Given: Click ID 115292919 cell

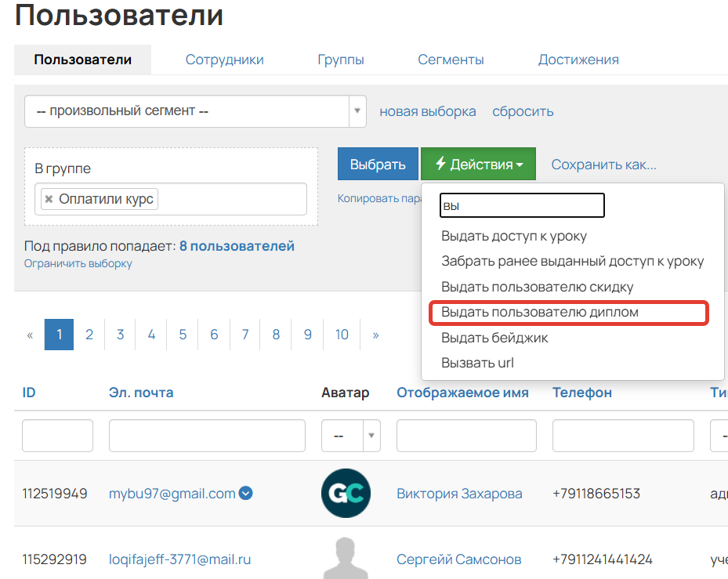Looking at the screenshot, I should 54,559.
